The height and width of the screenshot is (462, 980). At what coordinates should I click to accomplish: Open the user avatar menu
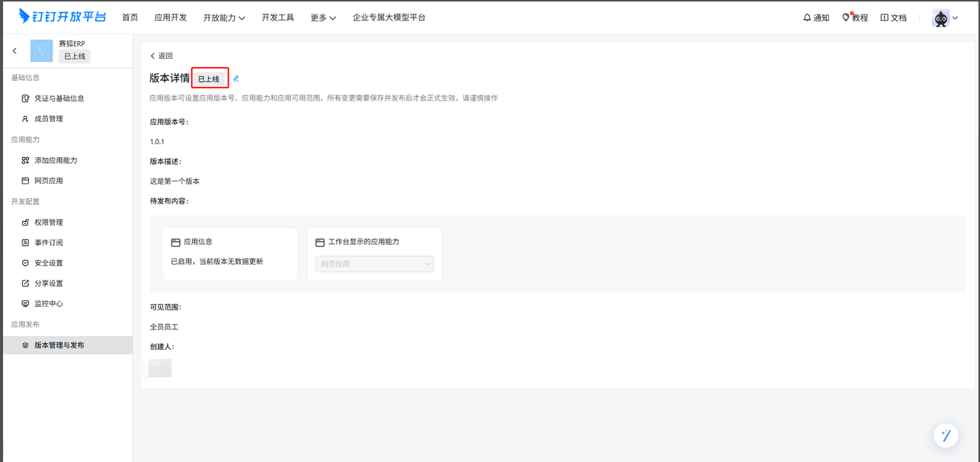(x=941, y=18)
